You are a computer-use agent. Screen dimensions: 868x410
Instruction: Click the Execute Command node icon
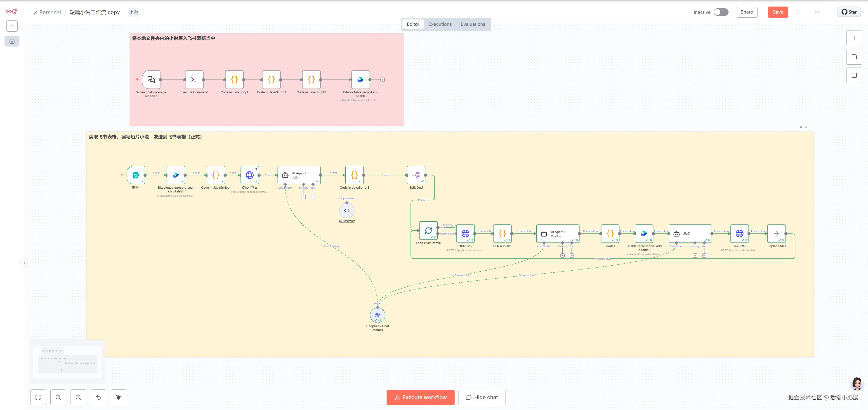point(194,80)
